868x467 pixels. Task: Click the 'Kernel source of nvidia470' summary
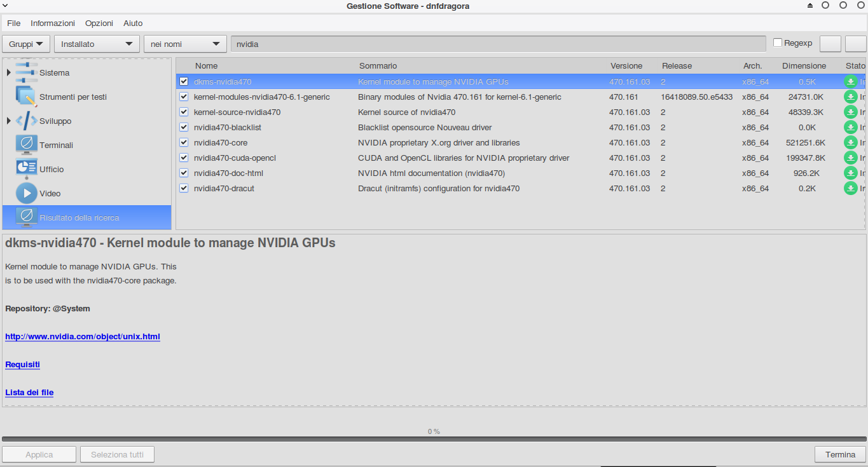[x=406, y=112]
